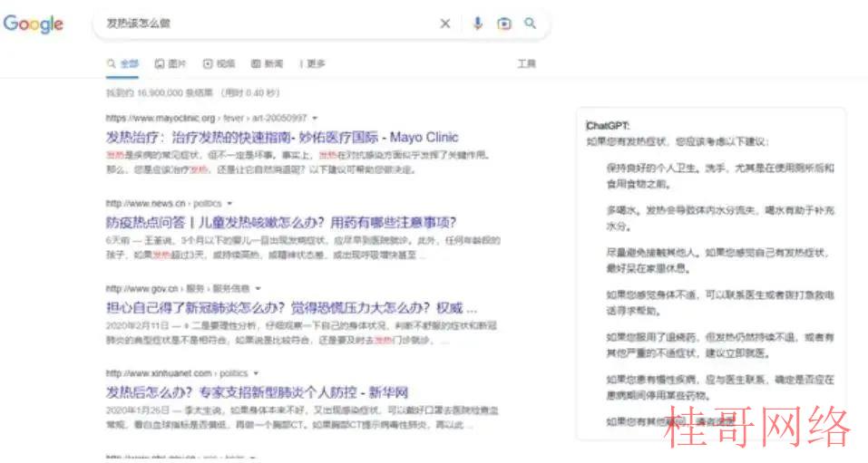The height and width of the screenshot is (463, 868).
Task: Open the 担心自己得了新冠肺炎怎么办 result
Action: coord(292,307)
